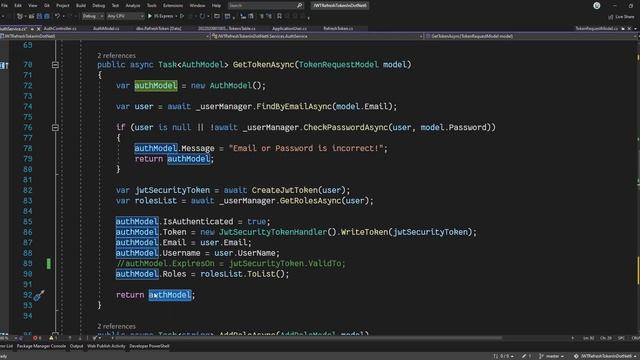Open the Any CPU platform dropdown
640x360 pixels.
click(126, 16)
